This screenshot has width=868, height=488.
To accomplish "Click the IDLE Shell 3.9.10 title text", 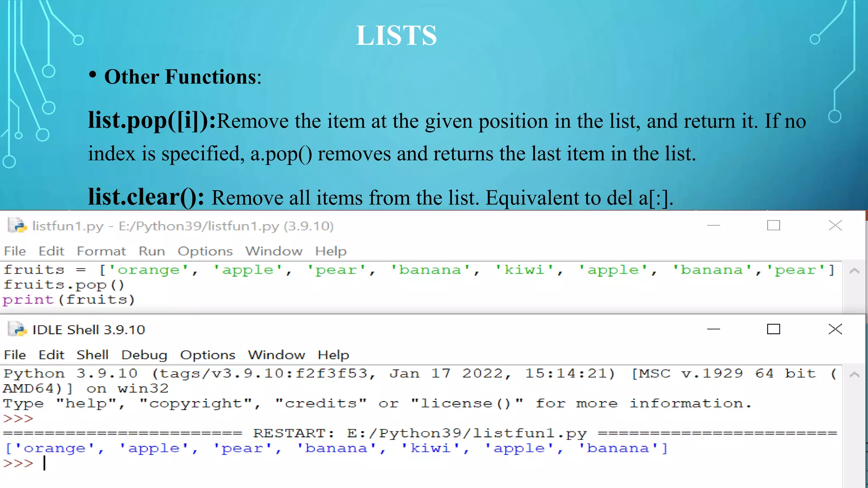I will pyautogui.click(x=89, y=330).
